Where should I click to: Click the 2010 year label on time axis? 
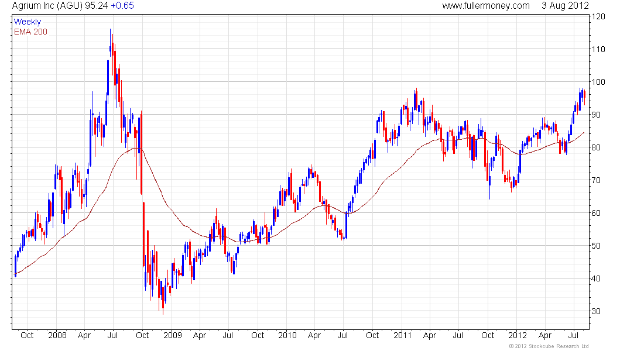(287, 335)
